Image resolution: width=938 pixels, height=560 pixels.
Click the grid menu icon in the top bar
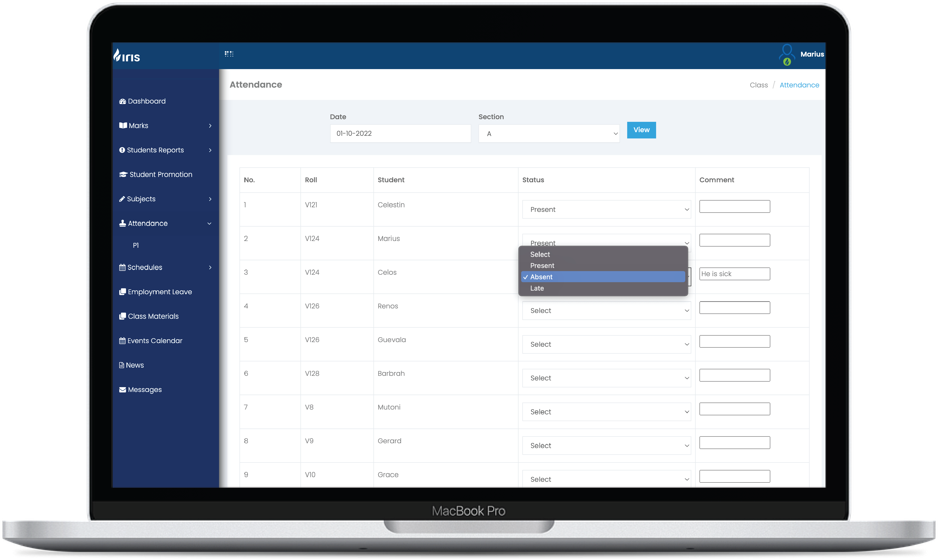pyautogui.click(x=229, y=54)
